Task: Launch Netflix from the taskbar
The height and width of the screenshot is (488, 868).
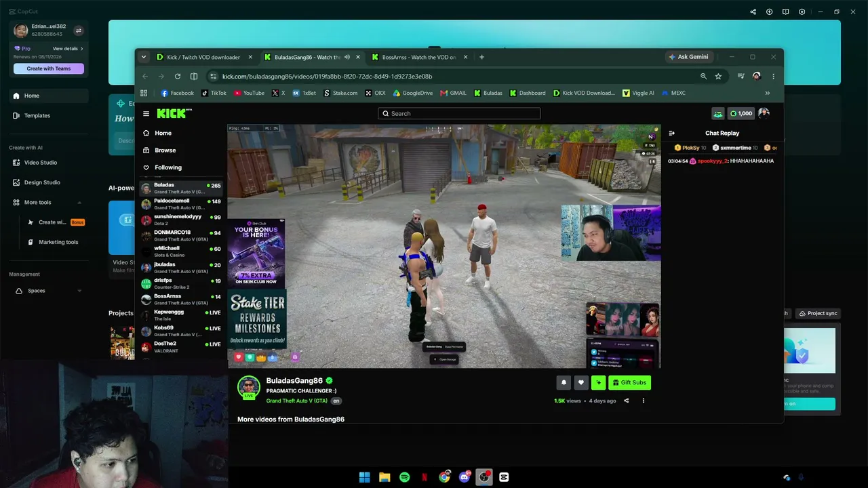Action: point(425,477)
